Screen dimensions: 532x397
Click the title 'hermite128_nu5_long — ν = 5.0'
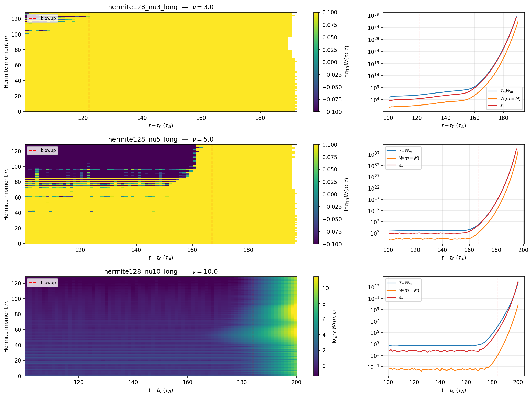point(161,139)
